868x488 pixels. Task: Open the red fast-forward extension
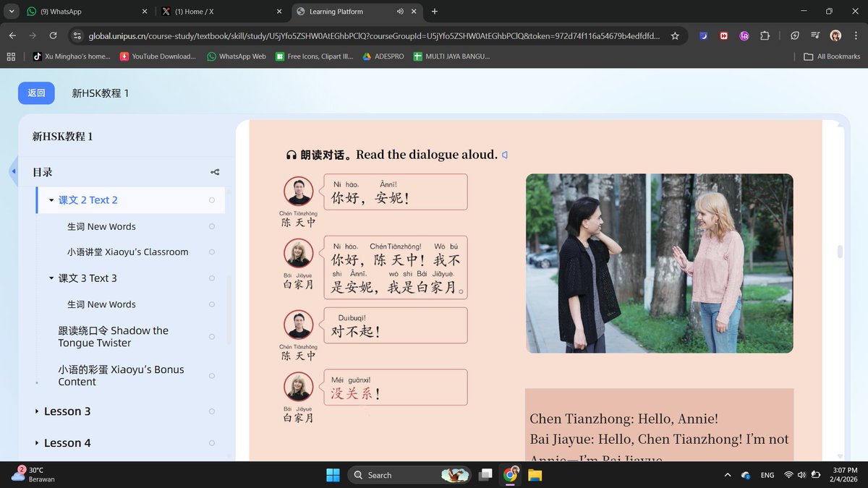pyautogui.click(x=723, y=35)
